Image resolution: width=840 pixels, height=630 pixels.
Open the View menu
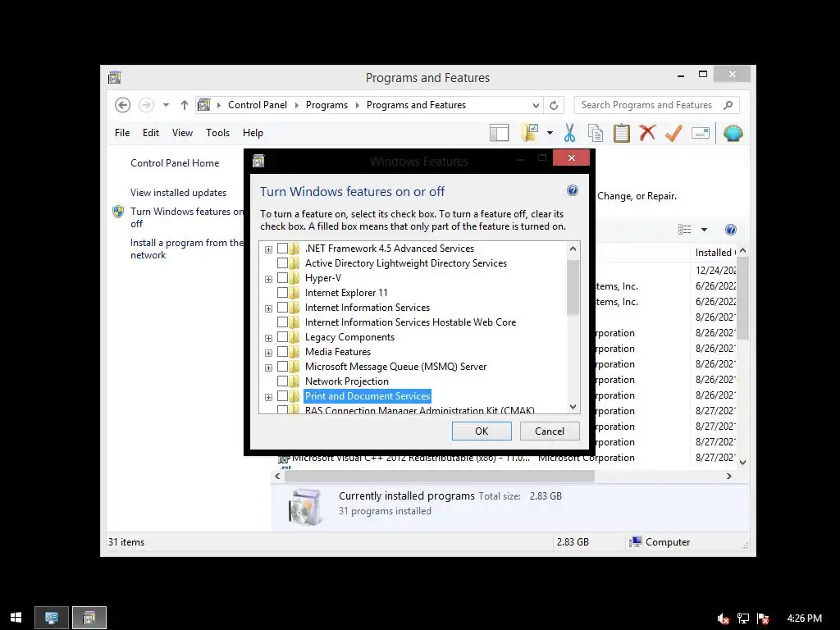(x=182, y=133)
